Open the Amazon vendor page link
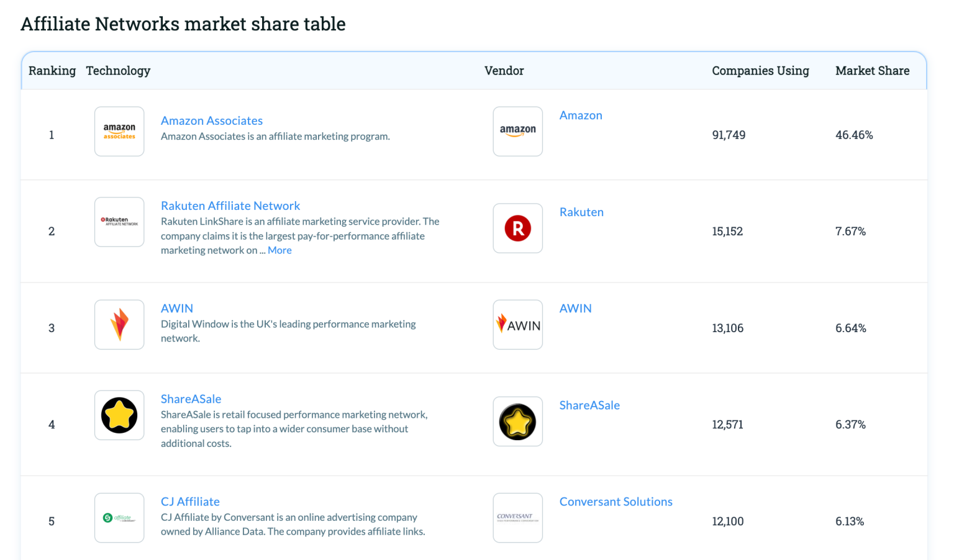The height and width of the screenshot is (560, 954). tap(580, 115)
